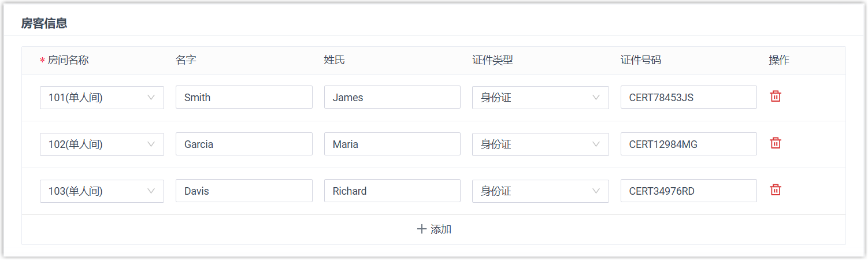This screenshot has height=260, width=868.
Task: Expand 证件类型 dropdown in Garcia's row
Action: click(540, 144)
